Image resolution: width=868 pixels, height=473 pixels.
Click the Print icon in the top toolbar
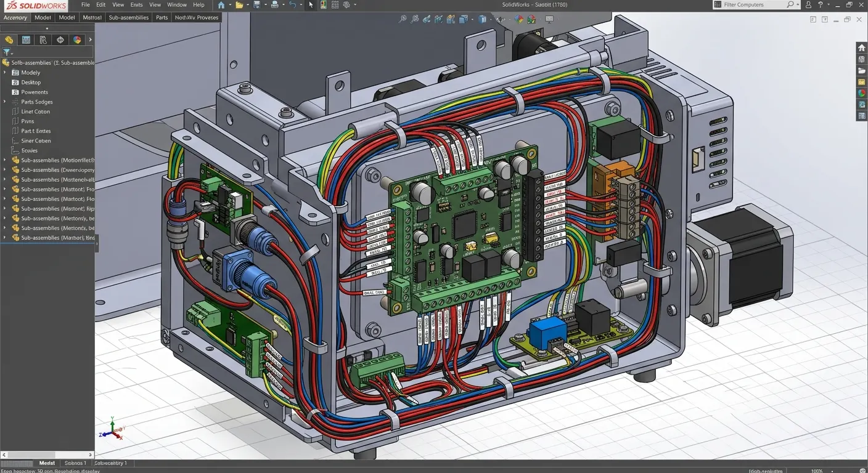coord(275,5)
